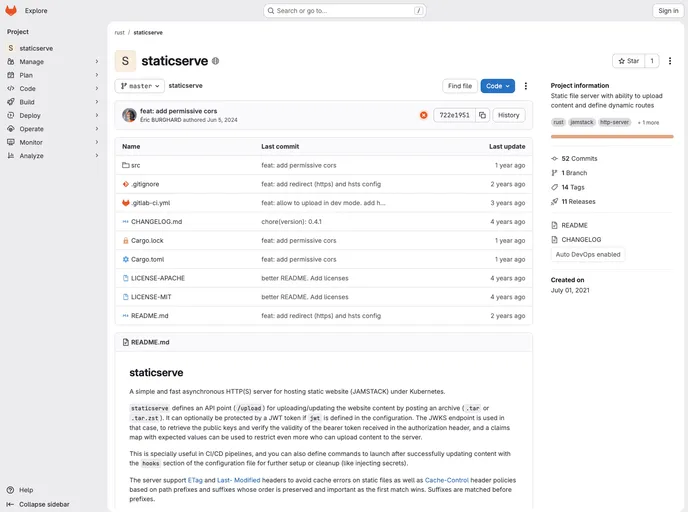Image resolution: width=688 pixels, height=512 pixels.
Task: Copy the commit SHA 722e1951
Action: 482,115
